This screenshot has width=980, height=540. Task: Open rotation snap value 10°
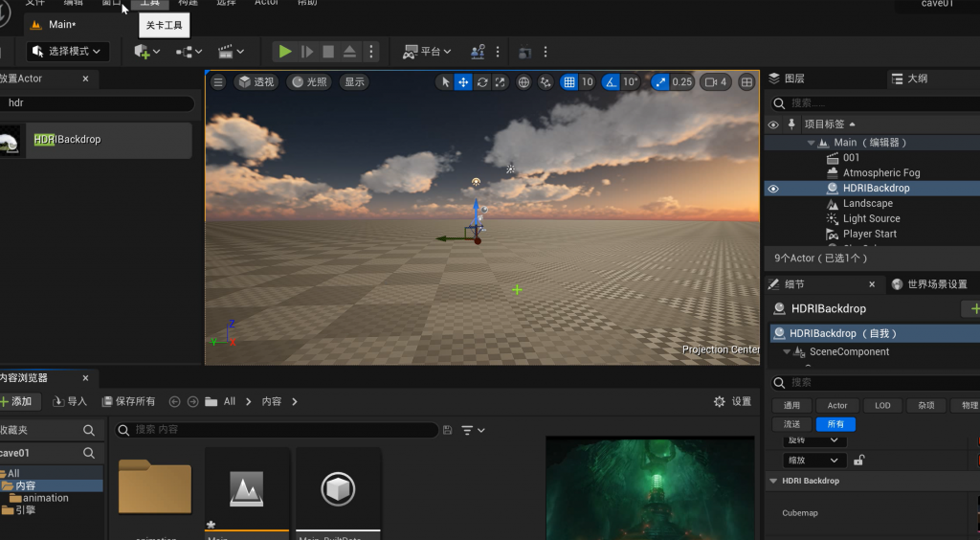[x=631, y=82]
